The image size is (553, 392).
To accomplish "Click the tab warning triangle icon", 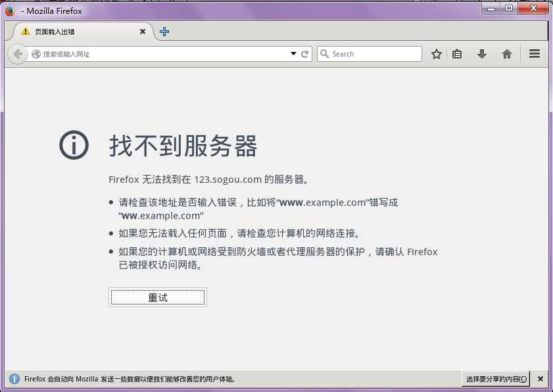I will click(26, 32).
